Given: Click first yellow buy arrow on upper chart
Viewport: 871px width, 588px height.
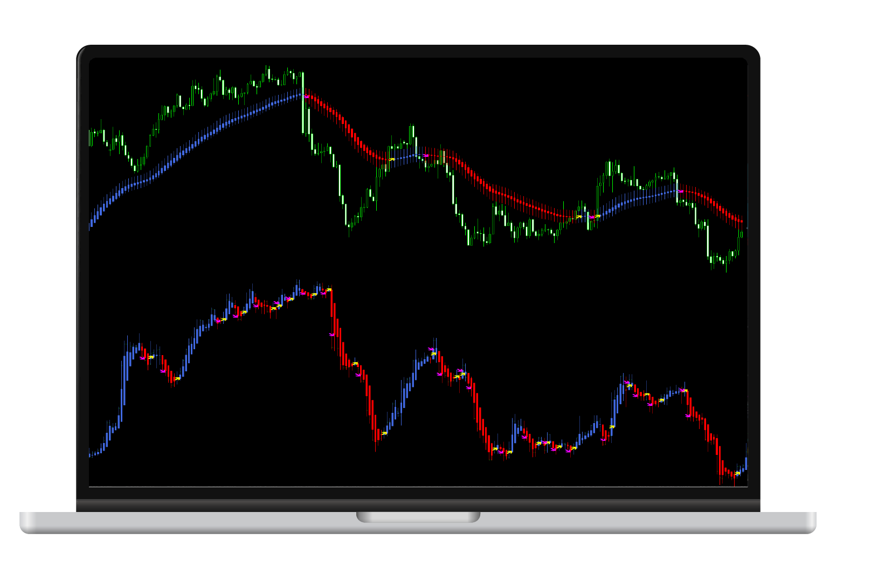Looking at the screenshot, I should [392, 159].
